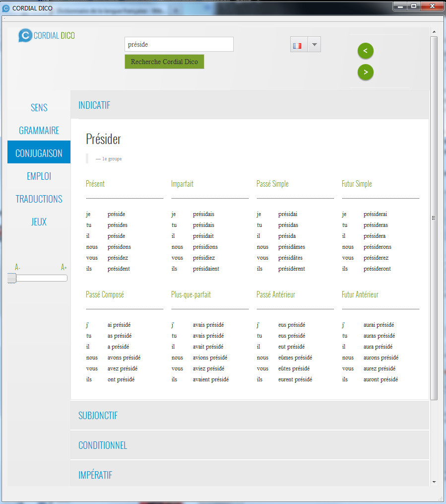The image size is (446, 504).
Task: Go back with the green left arrow button
Action: point(366,51)
